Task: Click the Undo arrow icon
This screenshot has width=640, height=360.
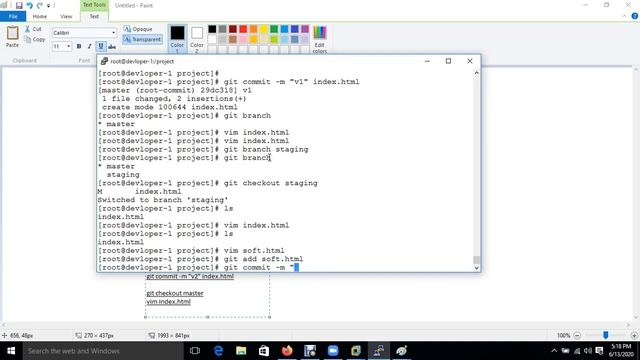Action: pyautogui.click(x=29, y=6)
